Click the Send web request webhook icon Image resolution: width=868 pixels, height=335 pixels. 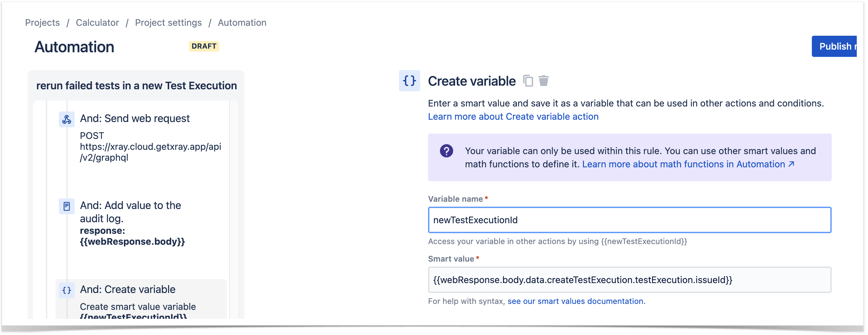[67, 119]
